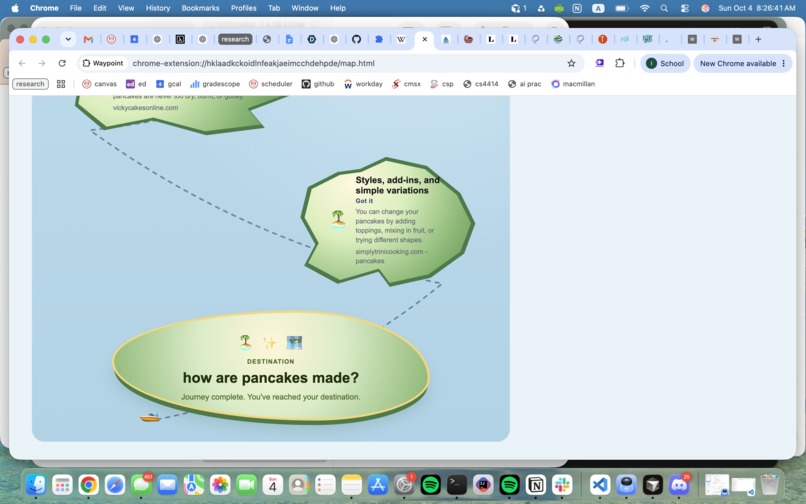Open Terminal from the Dock
806x504 pixels.
click(456, 484)
